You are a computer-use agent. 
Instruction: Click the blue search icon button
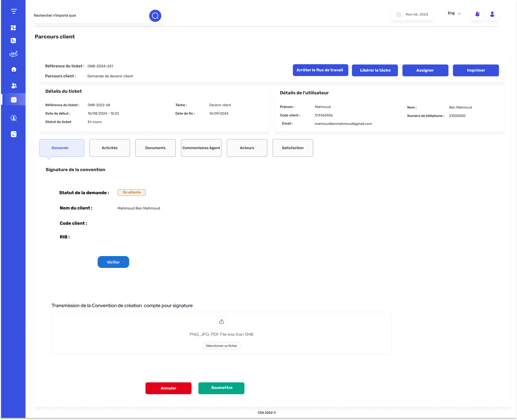pos(155,16)
